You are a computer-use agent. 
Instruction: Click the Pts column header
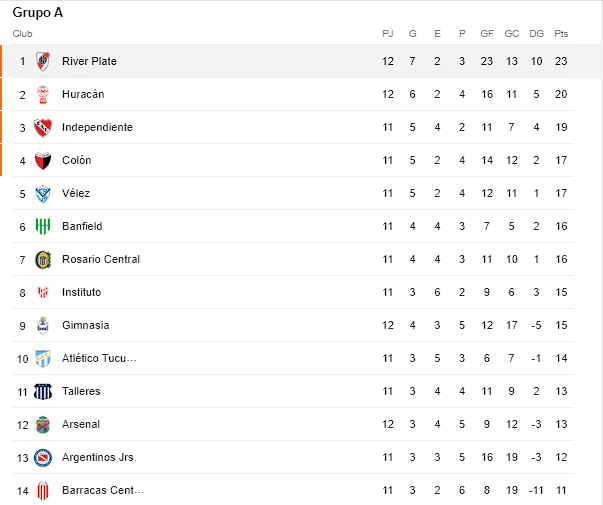coord(561,34)
